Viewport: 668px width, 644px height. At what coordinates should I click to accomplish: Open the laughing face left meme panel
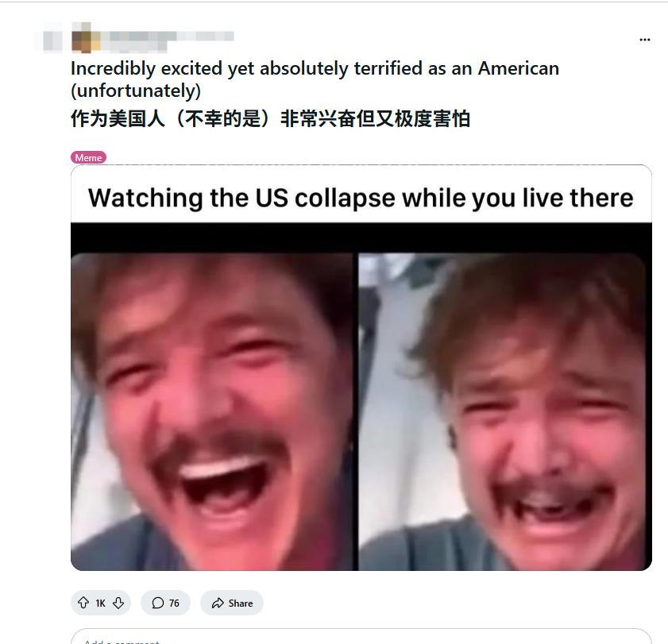212,411
